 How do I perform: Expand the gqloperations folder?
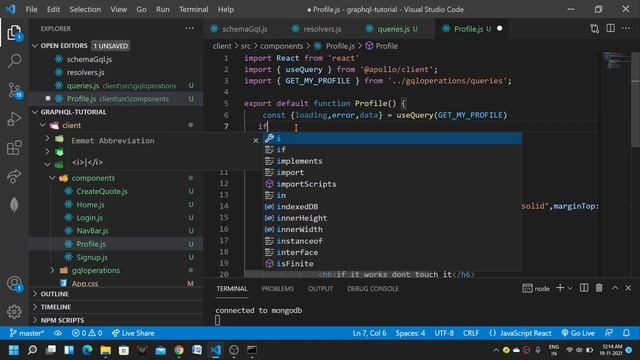coord(52,270)
